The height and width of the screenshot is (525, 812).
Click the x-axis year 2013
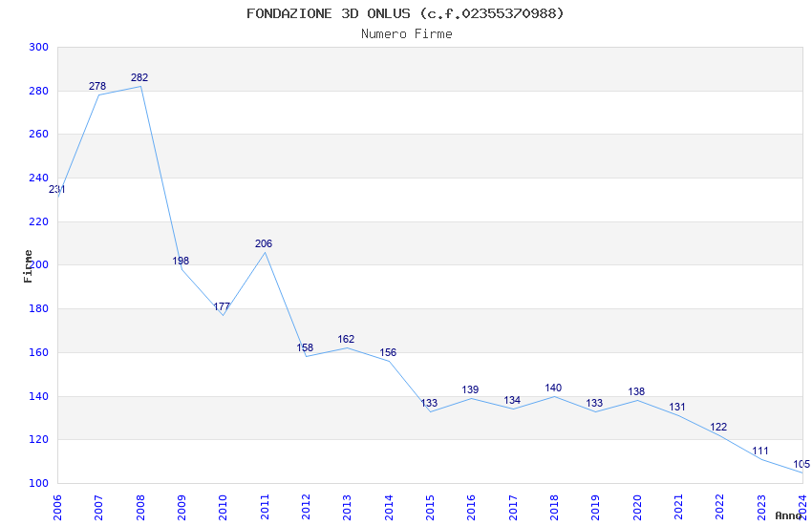[x=347, y=508]
